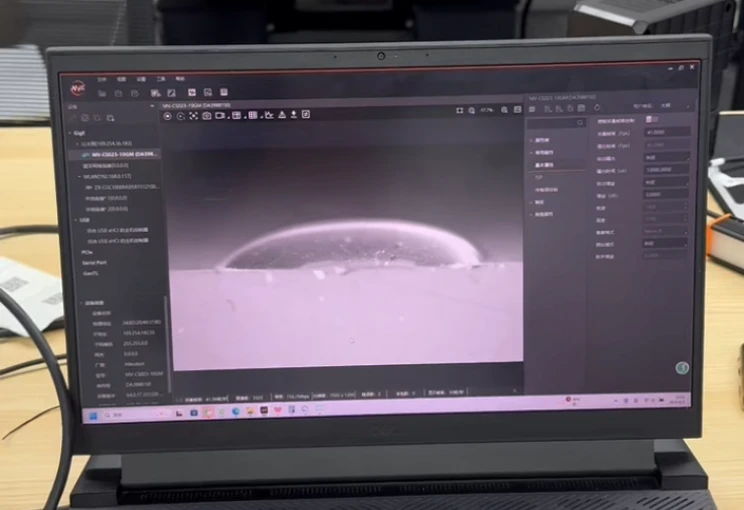This screenshot has width=744, height=510.
Task: Expand the USB node in the device list
Action: pos(76,220)
